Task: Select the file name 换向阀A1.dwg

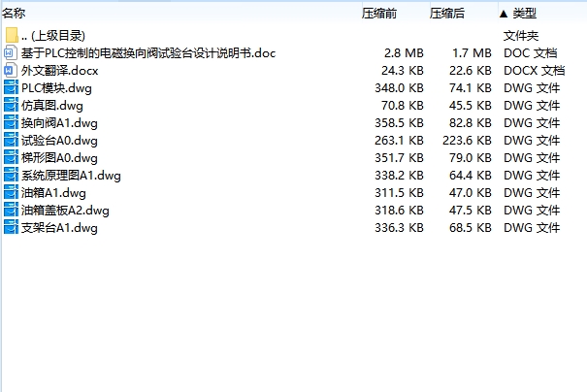Action: (x=59, y=123)
